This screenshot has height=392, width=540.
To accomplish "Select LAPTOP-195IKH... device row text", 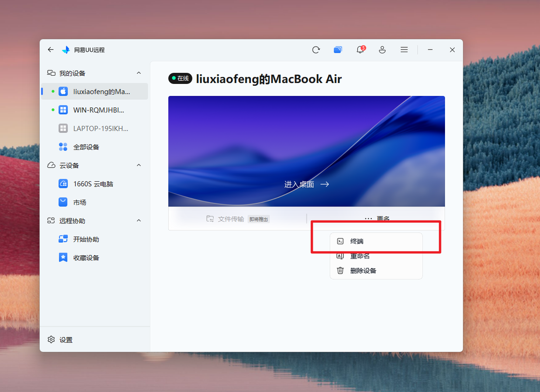I will [x=101, y=128].
